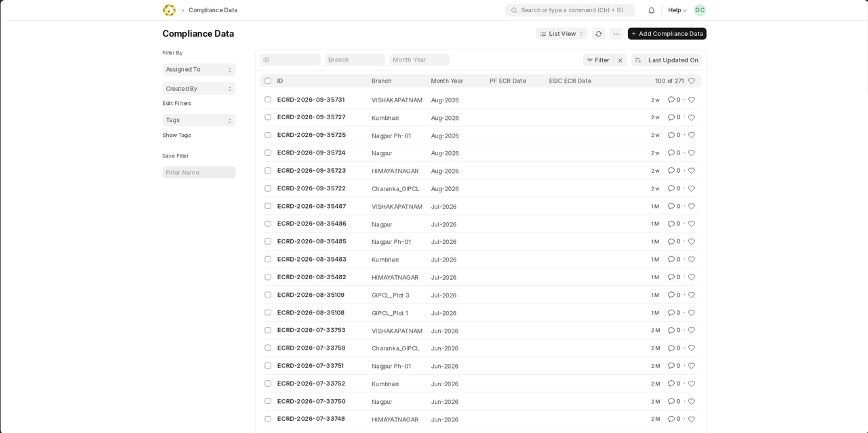Viewport: 868px width, 433px height.
Task: Open the three-dots menu beside refresh
Action: click(x=616, y=34)
